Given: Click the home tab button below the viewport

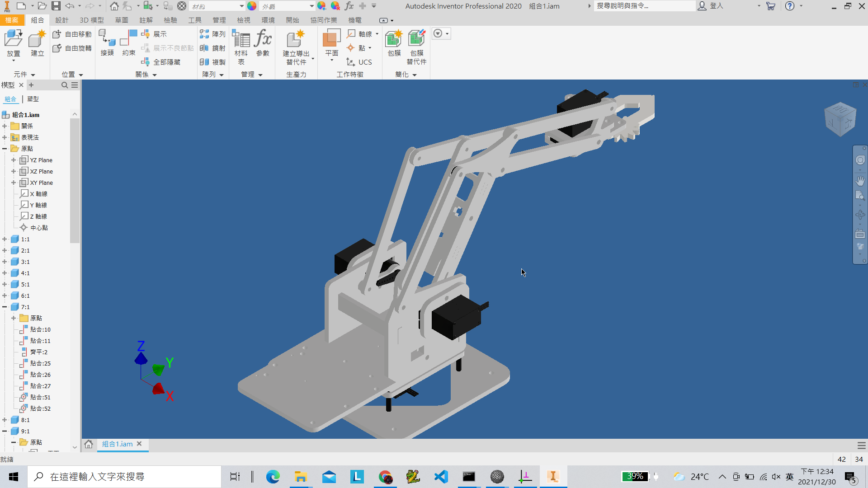Looking at the screenshot, I should (89, 444).
